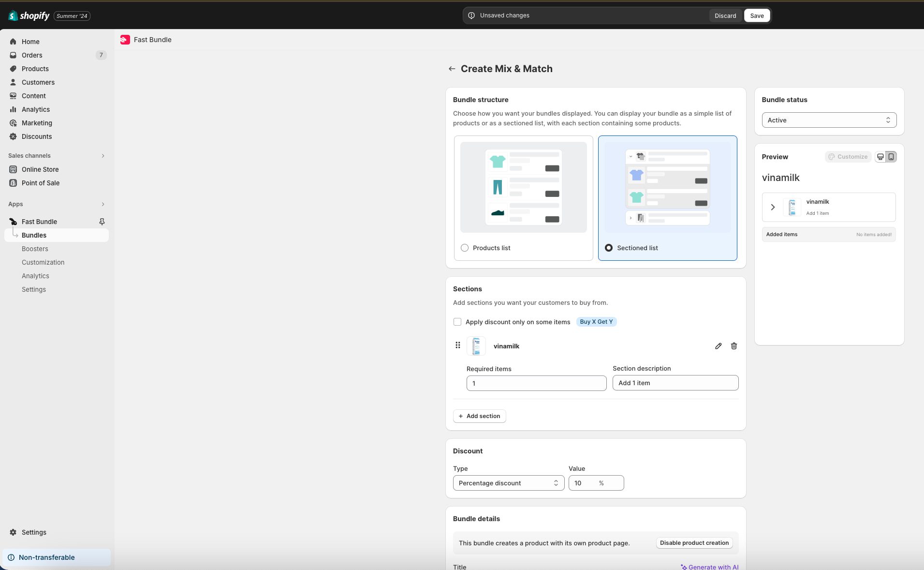
Task: Click the Orders count badge 7
Action: pos(101,55)
